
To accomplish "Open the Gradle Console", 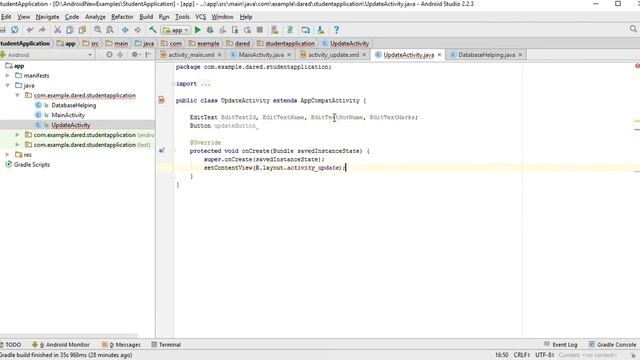I will pyautogui.click(x=612, y=344).
